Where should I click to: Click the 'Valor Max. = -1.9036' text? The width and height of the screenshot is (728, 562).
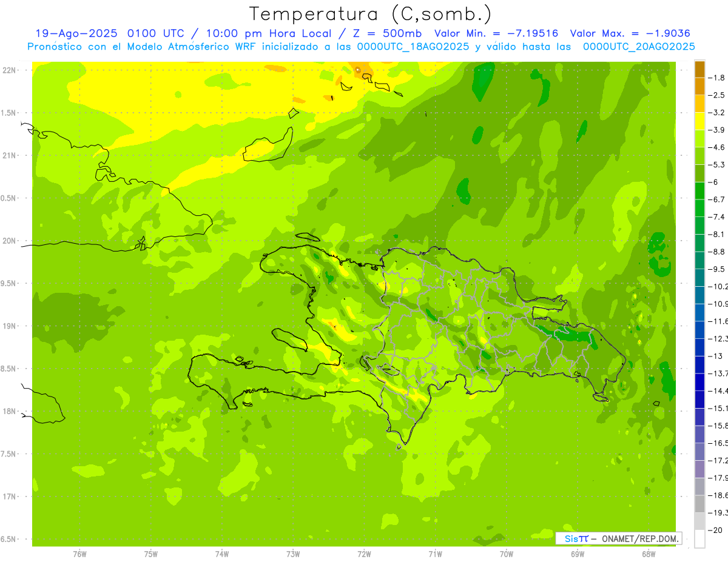point(630,34)
